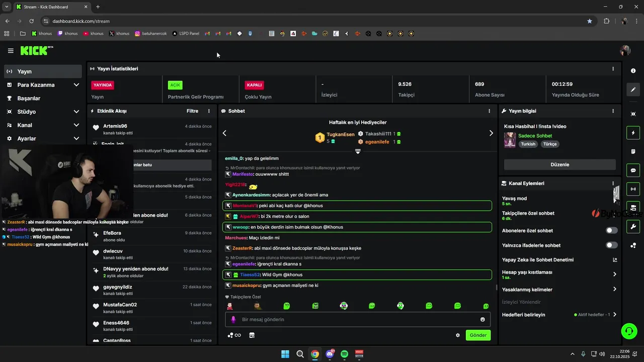Click the lightning bolt icon in the right sidebar

point(633,133)
